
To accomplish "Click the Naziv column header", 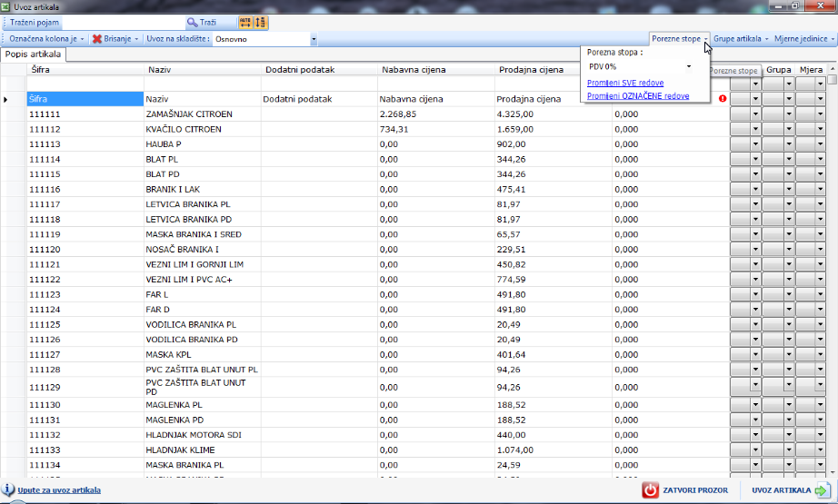I will point(203,70).
